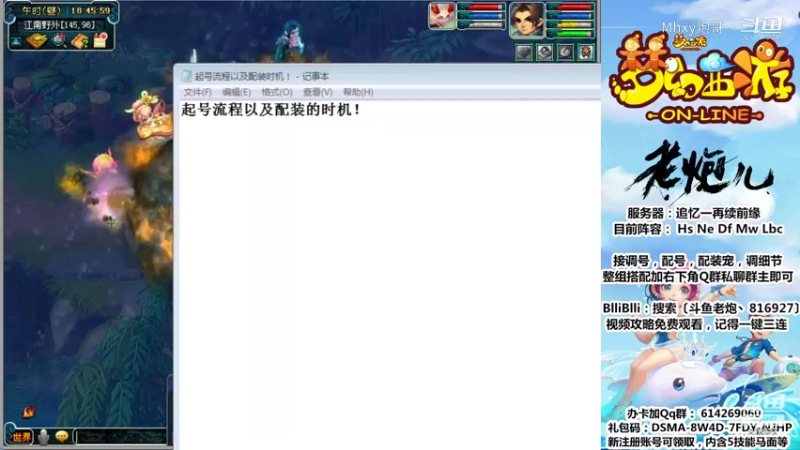Viewport: 800px width, 450px height.
Task: Open the 帮助(H) menu in Notepad
Action: pos(358,92)
